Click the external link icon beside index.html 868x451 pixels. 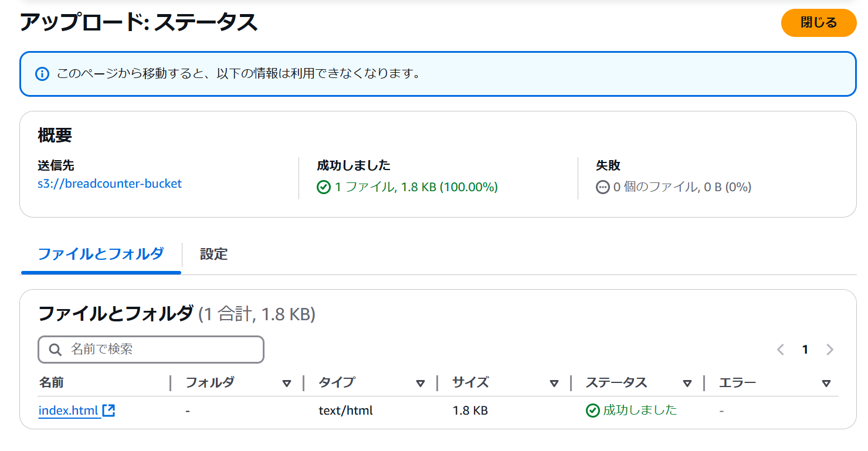[x=108, y=411]
